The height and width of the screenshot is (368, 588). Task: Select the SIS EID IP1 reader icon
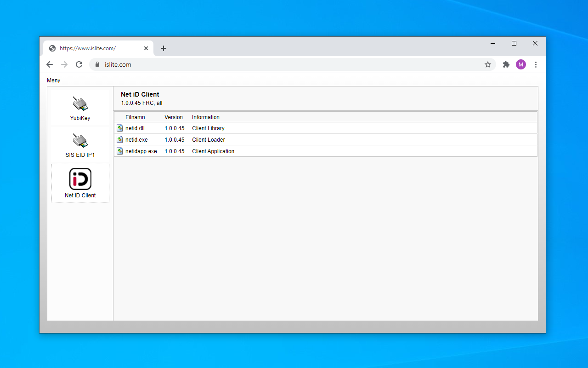pos(79,141)
